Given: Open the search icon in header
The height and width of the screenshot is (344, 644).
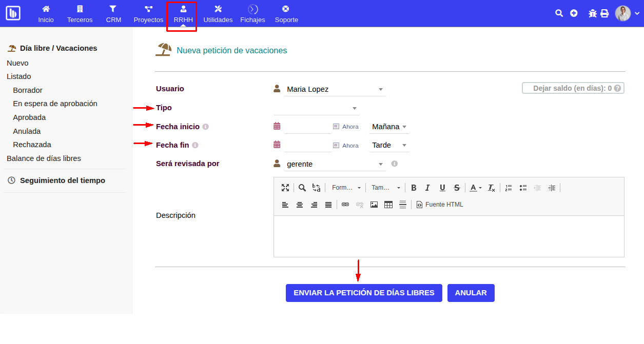Looking at the screenshot, I should point(559,13).
